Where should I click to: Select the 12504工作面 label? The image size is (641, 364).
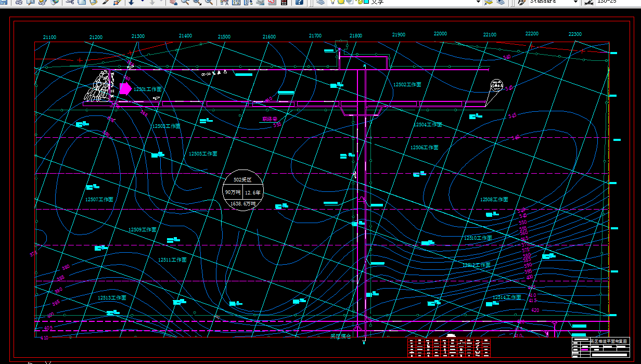(x=428, y=125)
